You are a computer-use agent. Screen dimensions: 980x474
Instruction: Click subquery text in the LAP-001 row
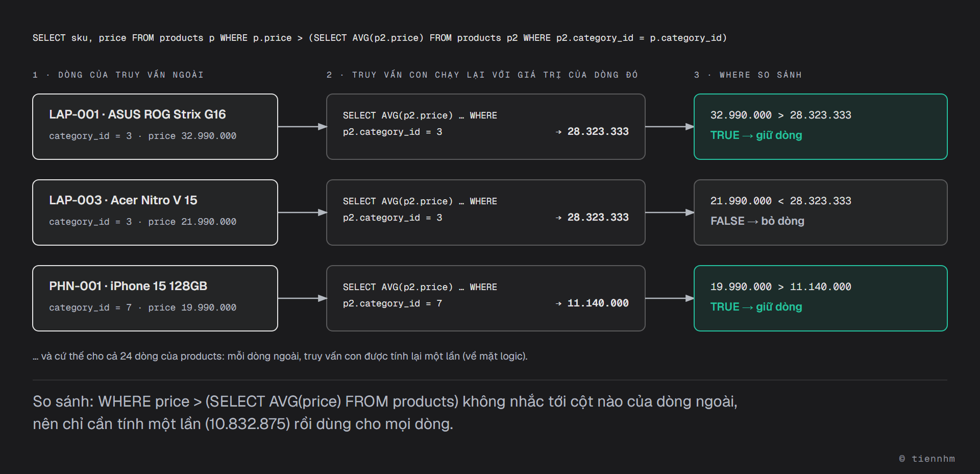pos(420,124)
